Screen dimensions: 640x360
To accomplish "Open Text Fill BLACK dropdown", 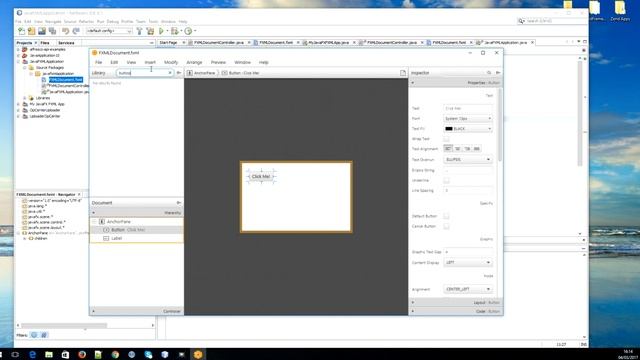I will coord(468,129).
